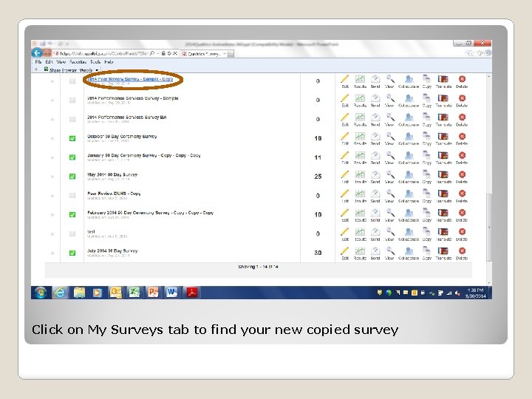Send the January 90 Day Ceremony Survey copy
532x399 pixels.
375,158
